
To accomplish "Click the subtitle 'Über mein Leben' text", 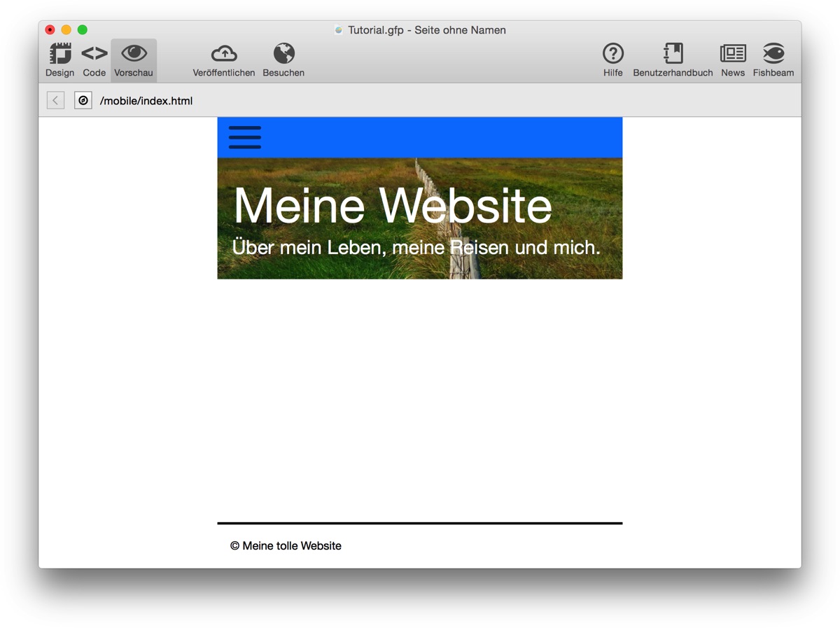I will (x=416, y=247).
